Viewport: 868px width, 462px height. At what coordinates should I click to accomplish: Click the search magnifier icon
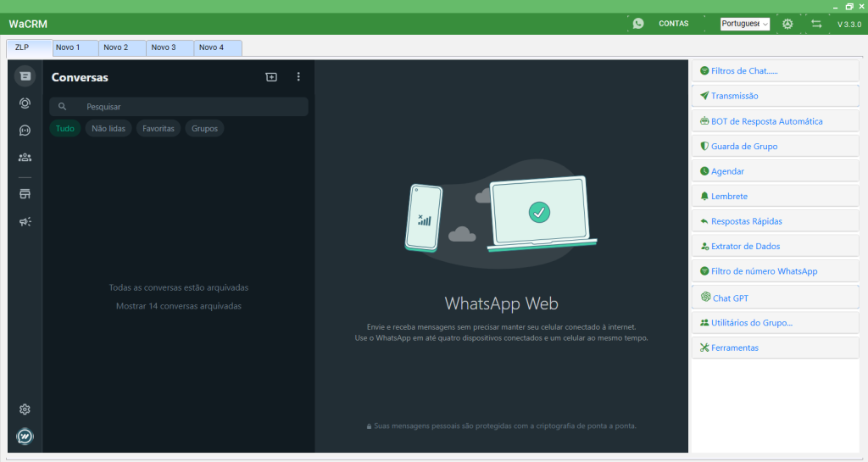[x=63, y=107]
